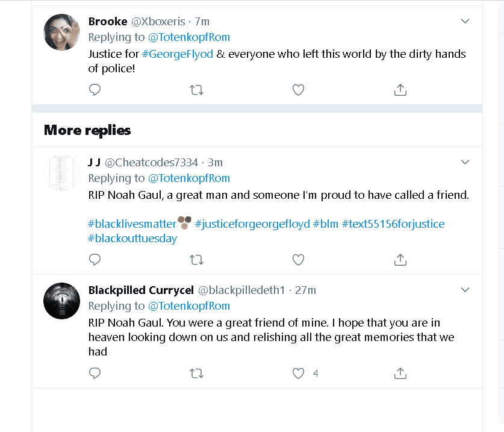Like Brooke's tweet
504x432 pixels.
click(x=298, y=90)
